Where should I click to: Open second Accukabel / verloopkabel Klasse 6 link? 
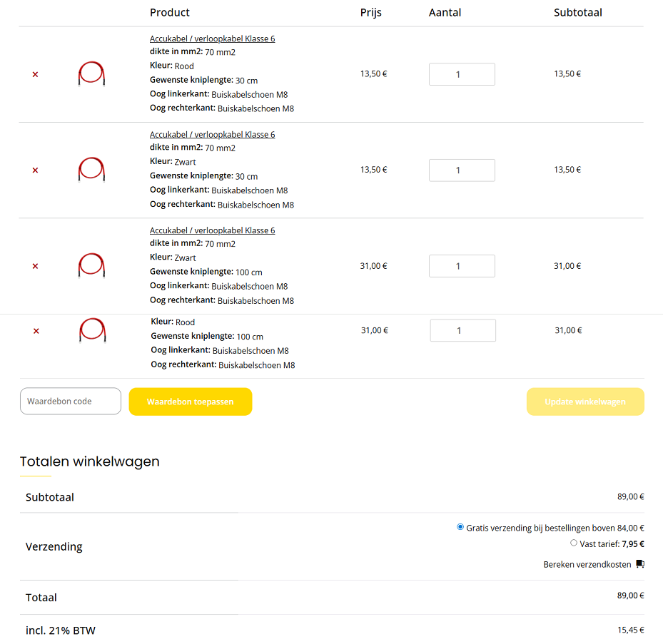212,134
